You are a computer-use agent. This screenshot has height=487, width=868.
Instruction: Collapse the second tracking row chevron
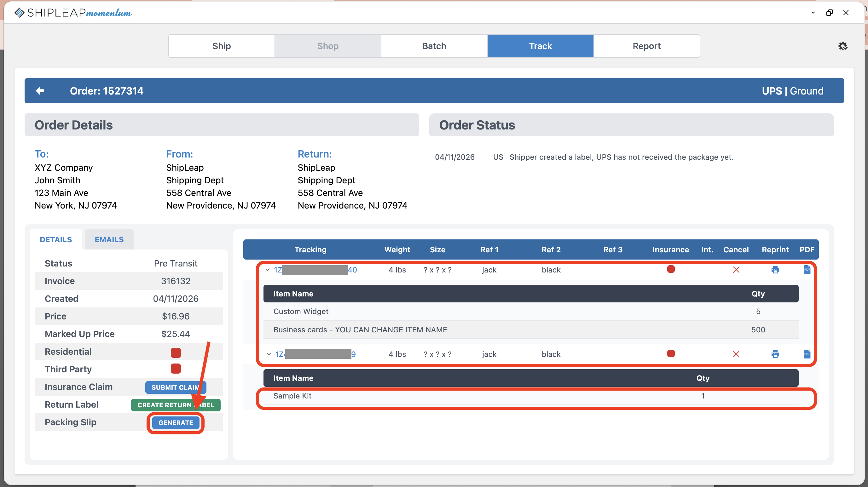[x=269, y=354]
